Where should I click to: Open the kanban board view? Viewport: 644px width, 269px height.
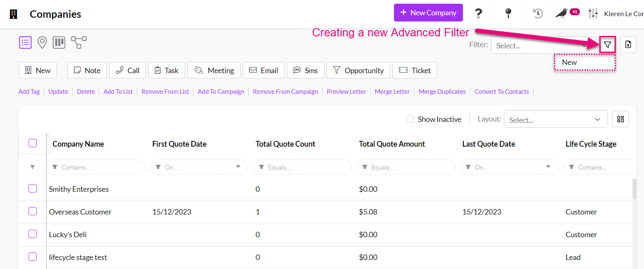point(59,43)
